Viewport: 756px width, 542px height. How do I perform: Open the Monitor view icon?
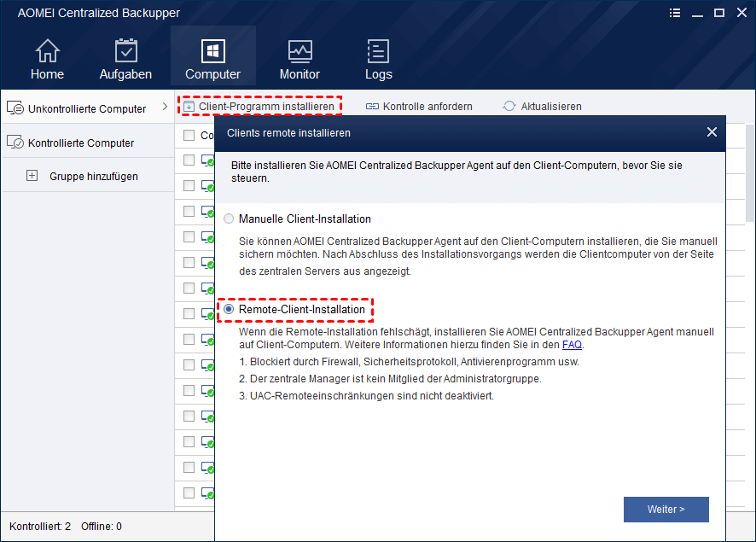click(299, 51)
